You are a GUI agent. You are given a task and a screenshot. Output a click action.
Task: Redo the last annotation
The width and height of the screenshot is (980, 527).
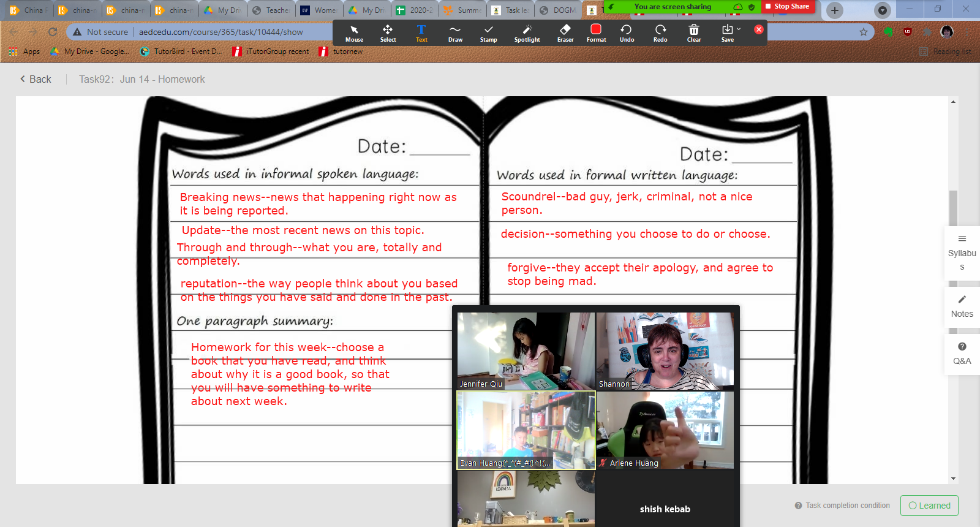tap(660, 33)
